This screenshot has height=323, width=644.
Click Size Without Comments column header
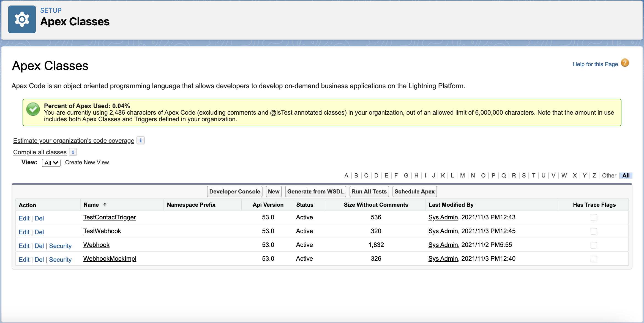click(x=376, y=205)
